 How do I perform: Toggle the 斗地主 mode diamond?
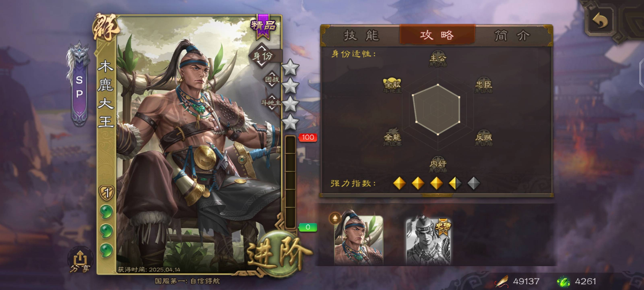click(x=271, y=102)
